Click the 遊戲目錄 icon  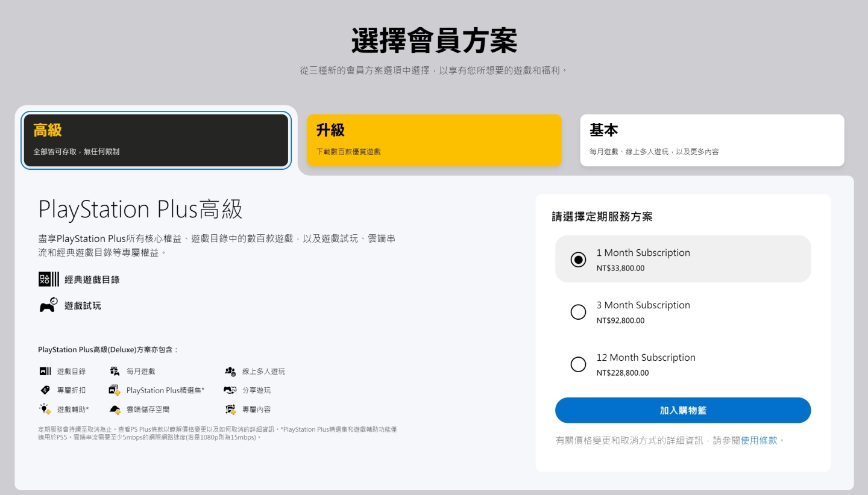pos(45,371)
